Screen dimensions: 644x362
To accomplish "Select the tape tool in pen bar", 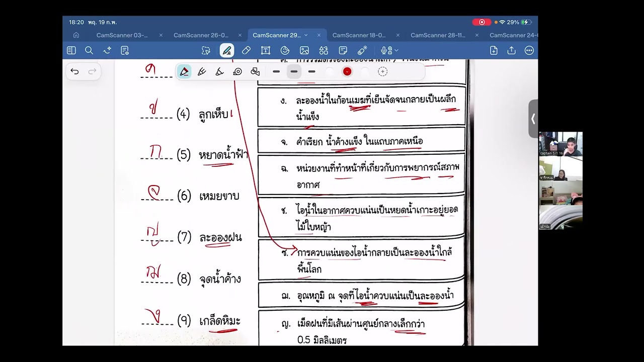I will pos(237,71).
